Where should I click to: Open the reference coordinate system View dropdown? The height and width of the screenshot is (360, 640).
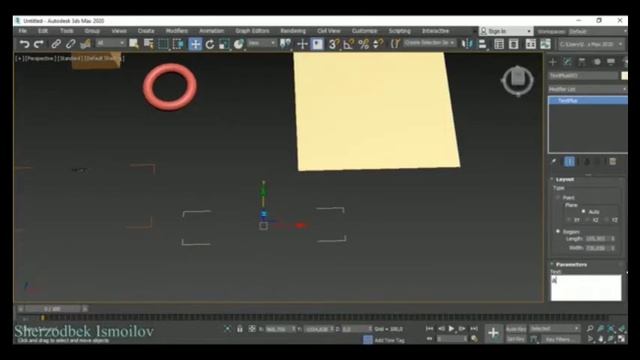262,43
